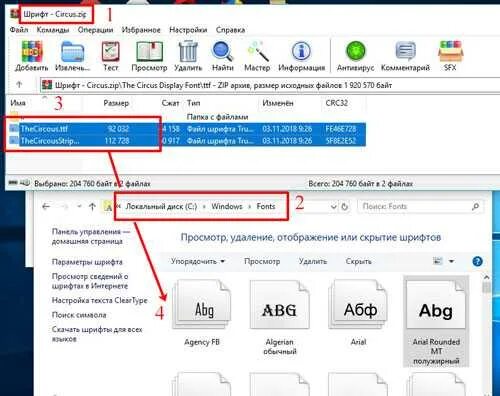Open Настройка текста ClearType link

click(99, 300)
